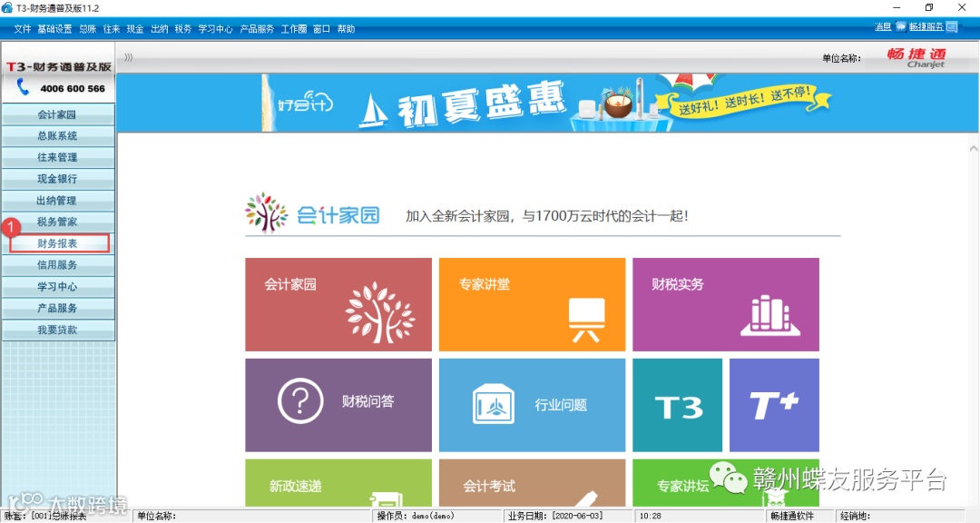Click the 畅捷服务 link
The height and width of the screenshot is (523, 980).
926,26
